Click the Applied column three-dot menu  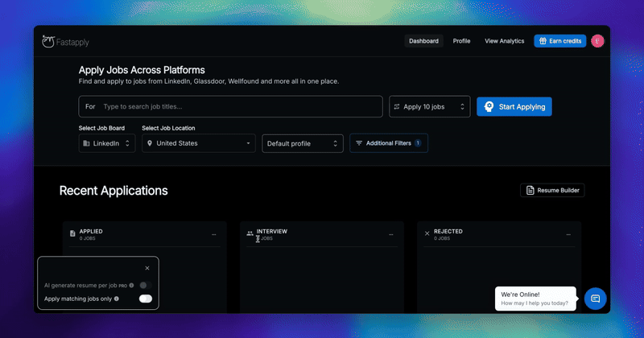[x=214, y=235]
